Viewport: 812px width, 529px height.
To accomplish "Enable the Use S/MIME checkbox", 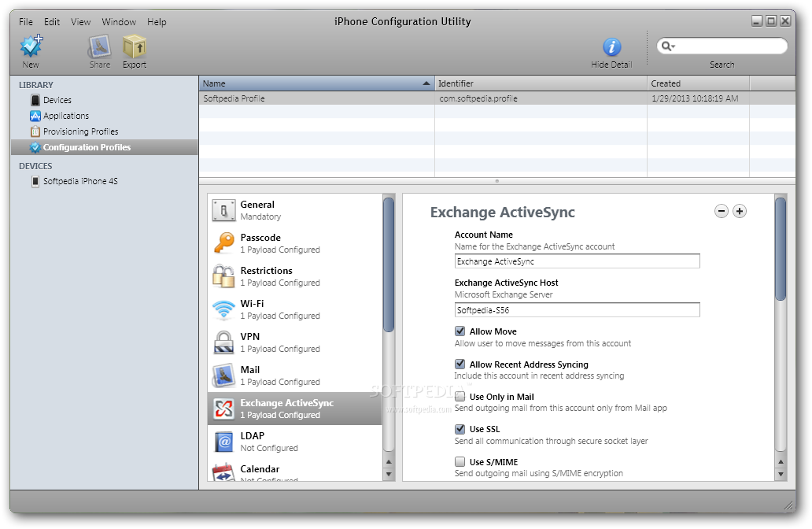I will click(460, 461).
